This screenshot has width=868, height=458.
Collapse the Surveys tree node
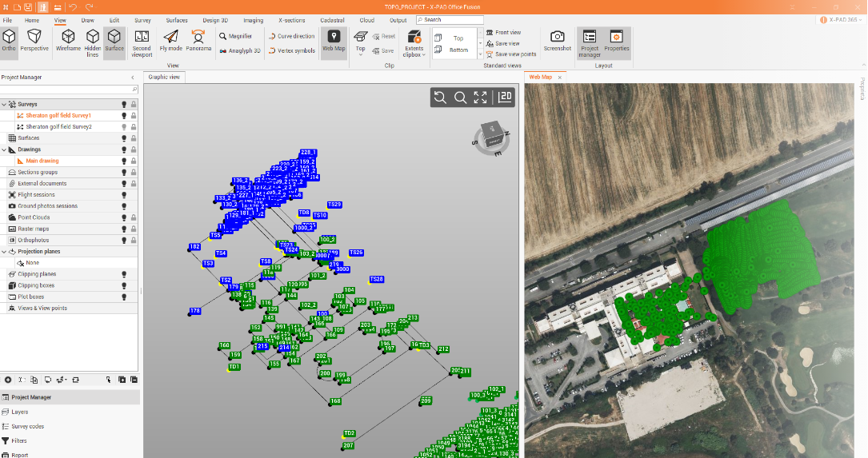(x=4, y=104)
